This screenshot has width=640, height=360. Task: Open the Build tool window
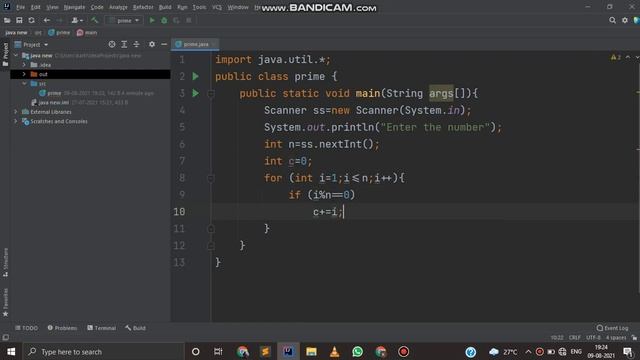[136, 328]
